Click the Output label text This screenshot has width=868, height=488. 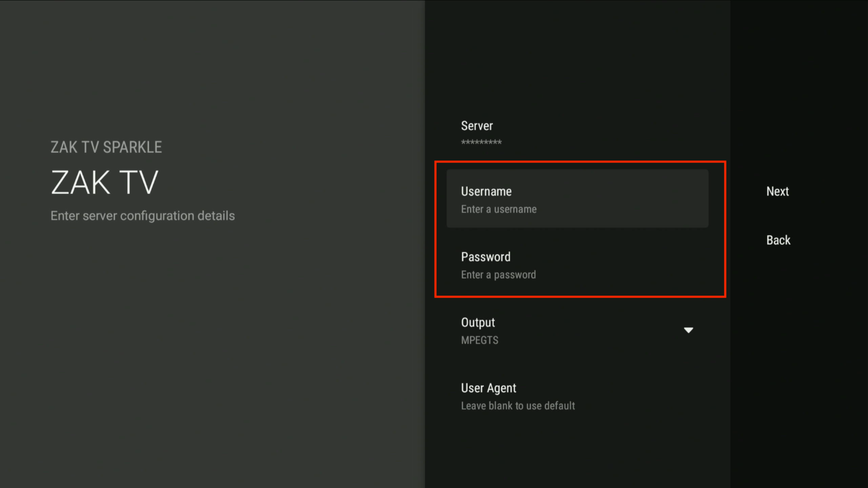tap(477, 322)
